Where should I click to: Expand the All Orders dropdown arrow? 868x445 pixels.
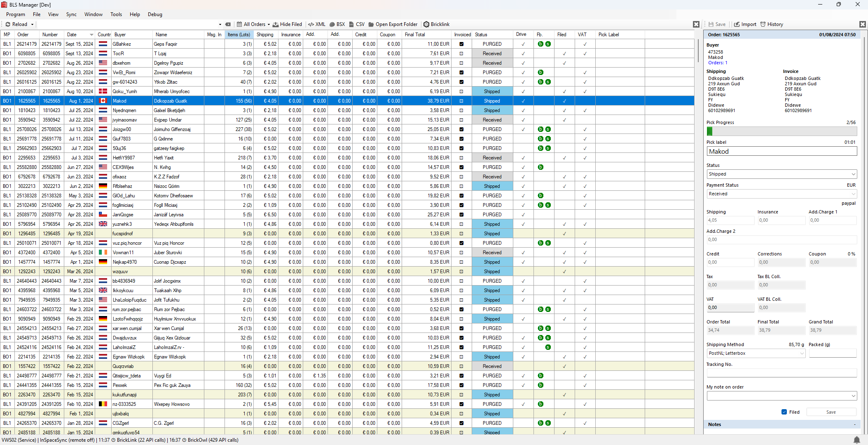269,24
